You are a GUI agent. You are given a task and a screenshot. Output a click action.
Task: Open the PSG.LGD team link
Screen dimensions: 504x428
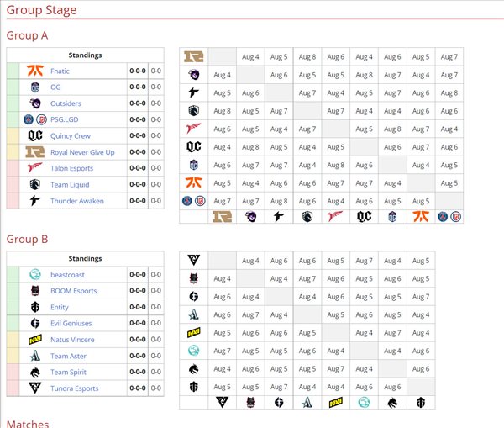tap(65, 119)
